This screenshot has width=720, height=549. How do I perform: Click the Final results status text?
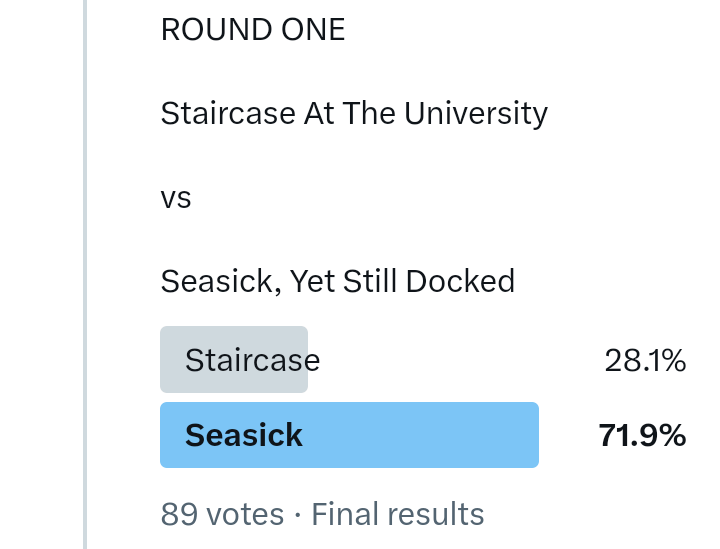398,514
